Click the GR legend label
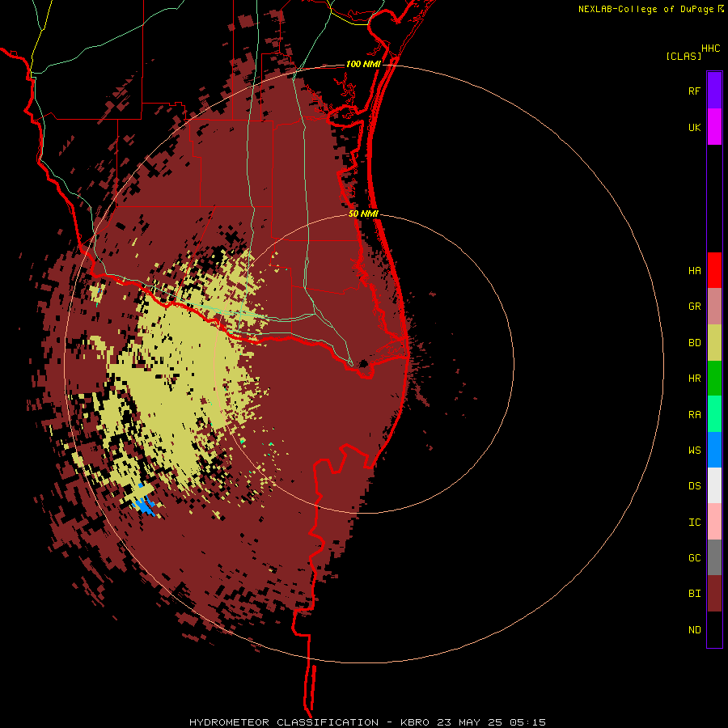 point(694,307)
